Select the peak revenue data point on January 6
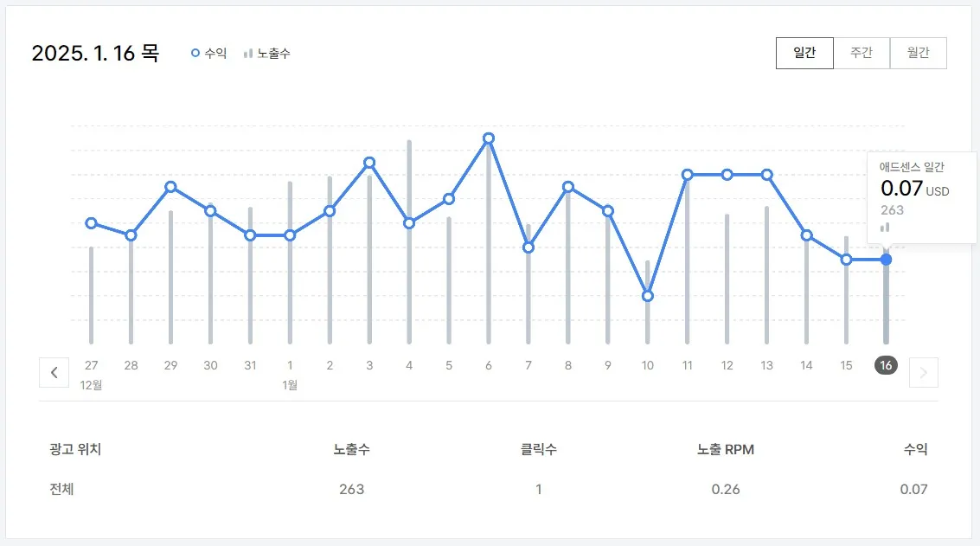 tap(488, 138)
